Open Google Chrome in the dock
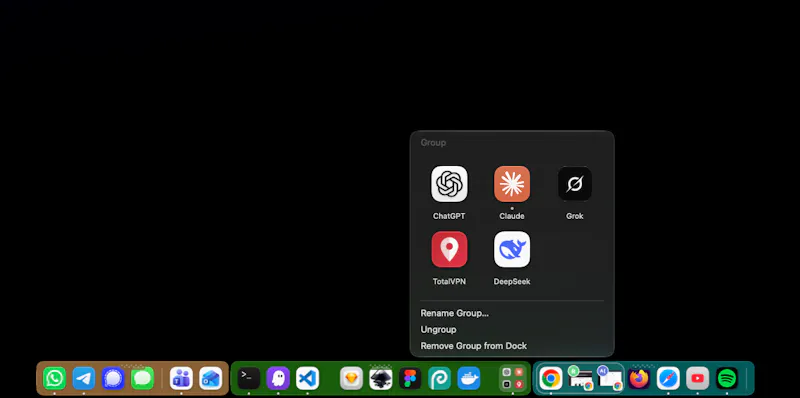Screen dimensions: 800x398 [551, 379]
